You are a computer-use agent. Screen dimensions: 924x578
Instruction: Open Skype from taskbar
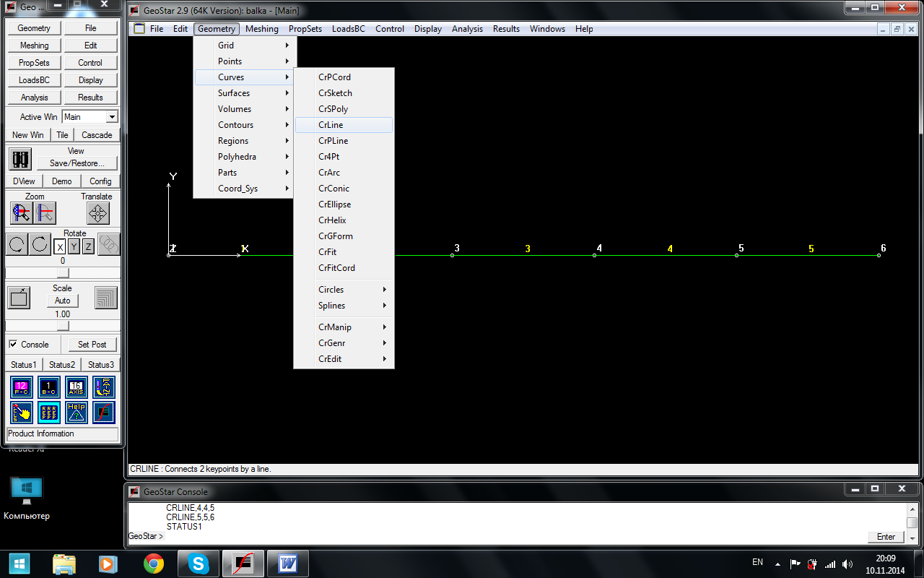(198, 564)
